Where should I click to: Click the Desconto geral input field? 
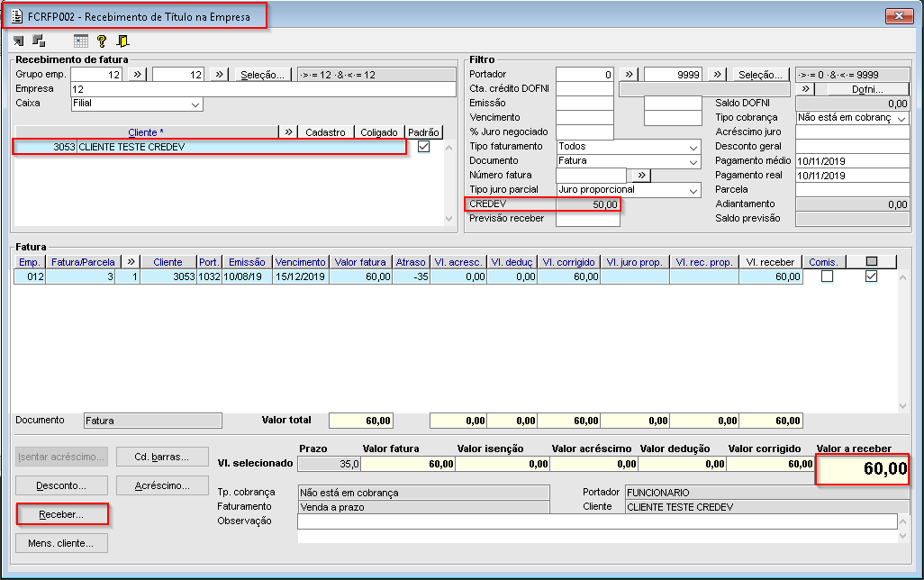tap(852, 147)
